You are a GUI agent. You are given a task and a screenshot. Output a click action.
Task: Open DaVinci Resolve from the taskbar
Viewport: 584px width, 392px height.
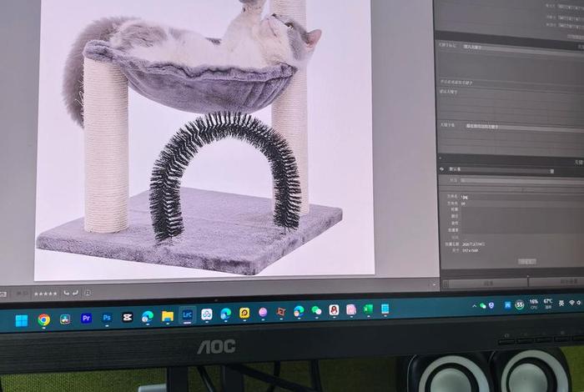[x=65, y=319]
